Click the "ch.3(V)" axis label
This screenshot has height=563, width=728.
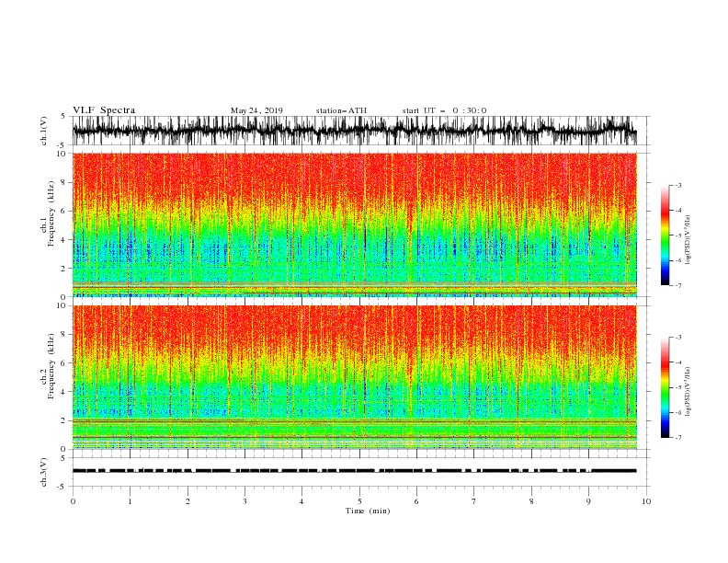tap(44, 472)
